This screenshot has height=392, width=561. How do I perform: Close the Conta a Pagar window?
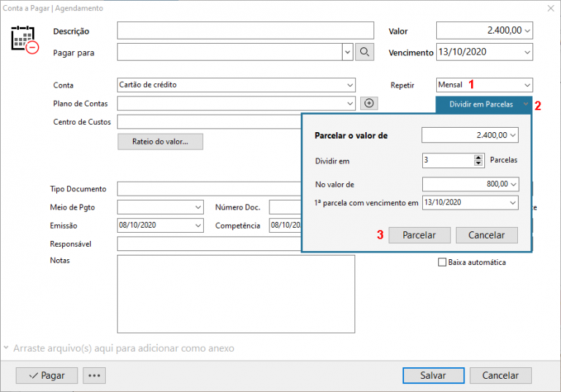(x=550, y=8)
